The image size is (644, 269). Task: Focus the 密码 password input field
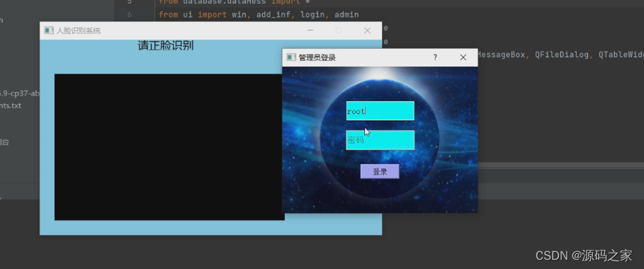(380, 140)
